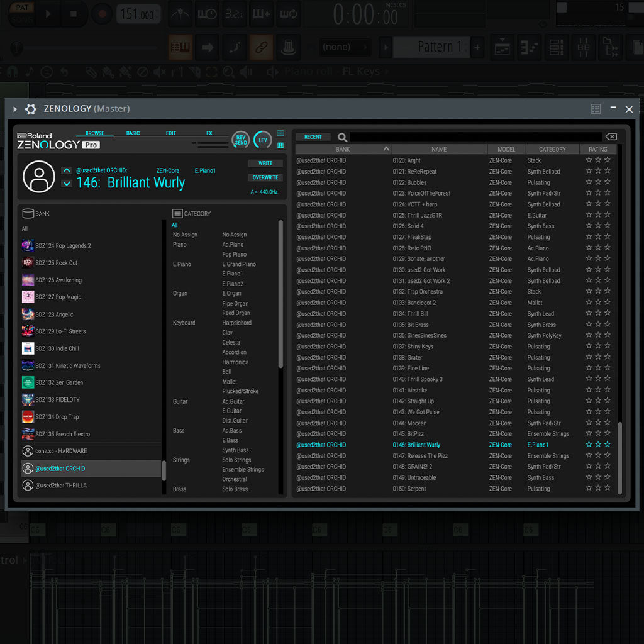Open the ZENOLOGY hamburger menu icon
The width and height of the screenshot is (644, 644).
point(280,133)
